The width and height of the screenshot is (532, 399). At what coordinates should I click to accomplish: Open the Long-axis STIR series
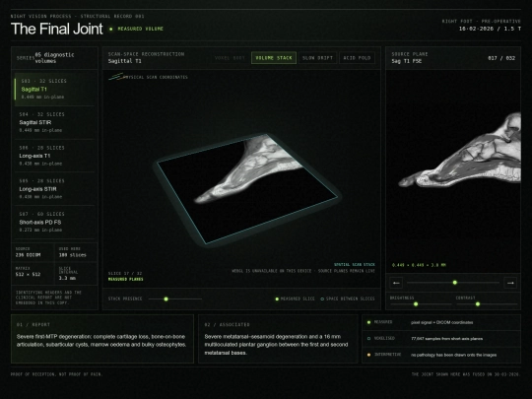pyautogui.click(x=54, y=188)
